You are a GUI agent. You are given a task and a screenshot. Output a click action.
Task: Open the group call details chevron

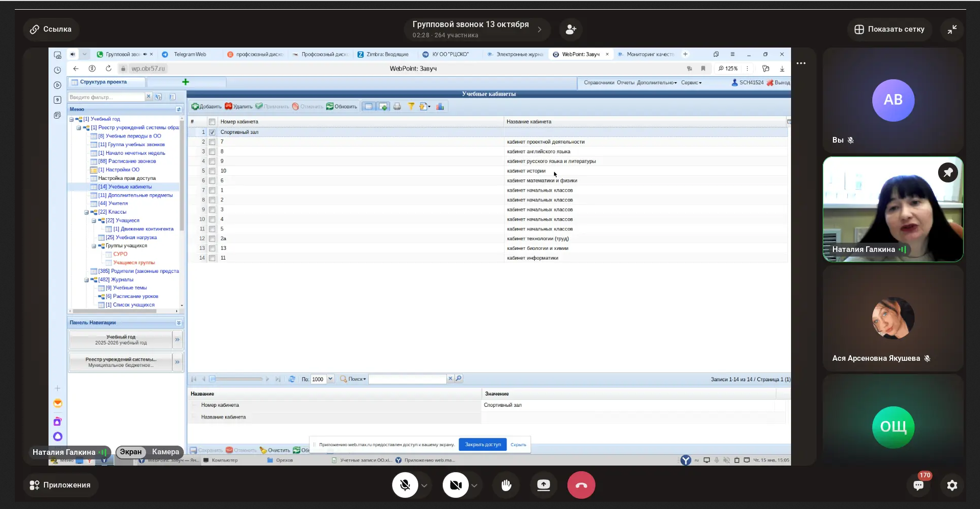pos(540,30)
